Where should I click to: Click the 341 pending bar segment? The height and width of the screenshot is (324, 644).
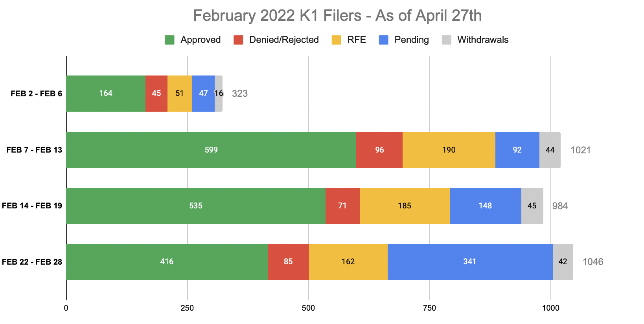tap(470, 262)
